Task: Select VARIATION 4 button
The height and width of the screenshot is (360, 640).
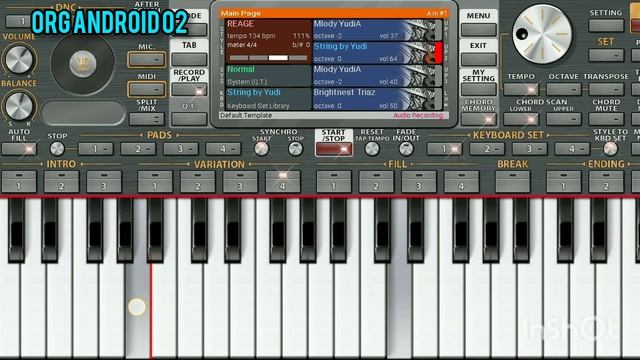Action: [x=282, y=182]
